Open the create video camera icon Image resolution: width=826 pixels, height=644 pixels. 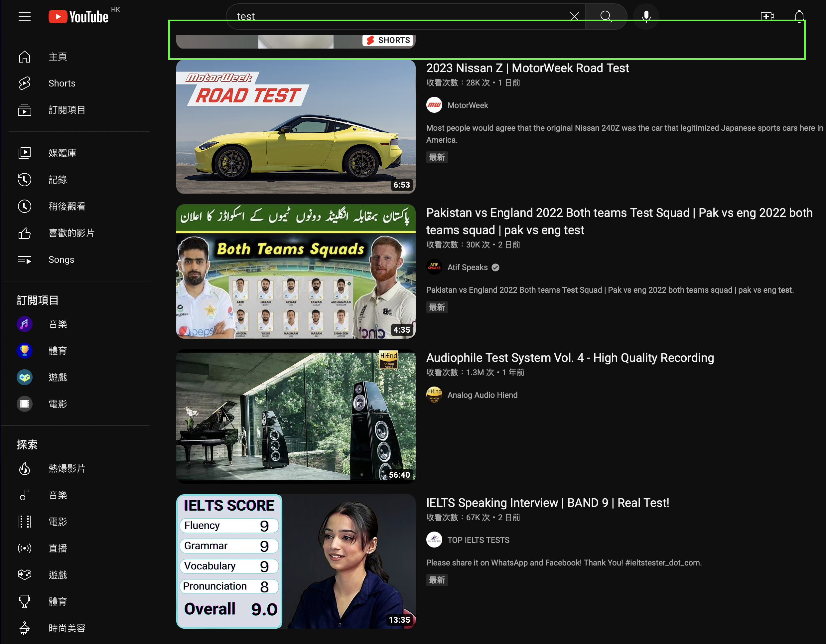767,16
